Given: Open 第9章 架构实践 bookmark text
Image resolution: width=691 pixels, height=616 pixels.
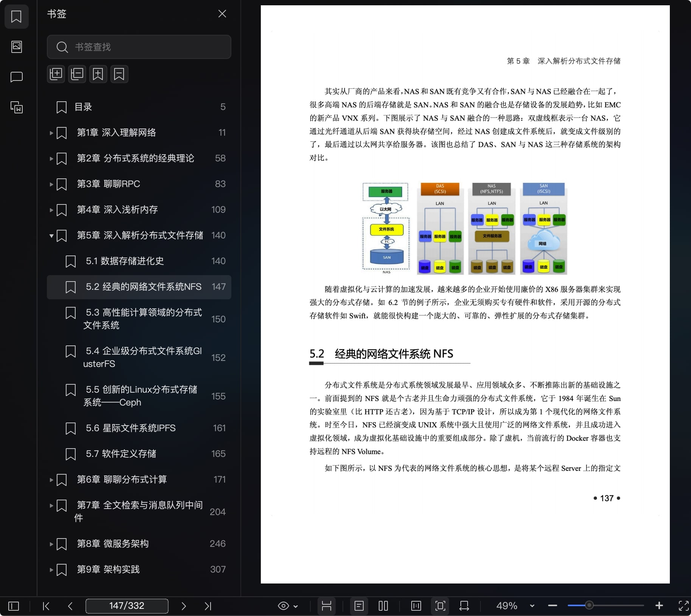Looking at the screenshot, I should tap(108, 570).
